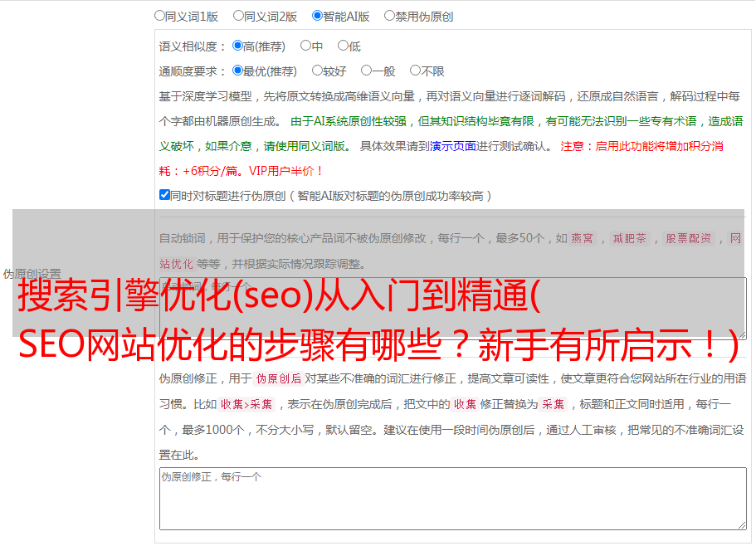Select 禁用伪原创 radio option
756x546 pixels.
[389, 16]
